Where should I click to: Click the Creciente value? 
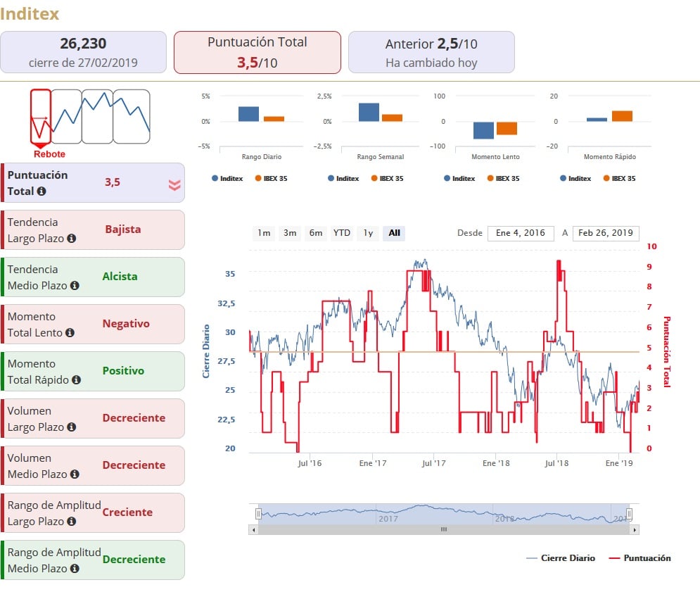click(x=127, y=512)
